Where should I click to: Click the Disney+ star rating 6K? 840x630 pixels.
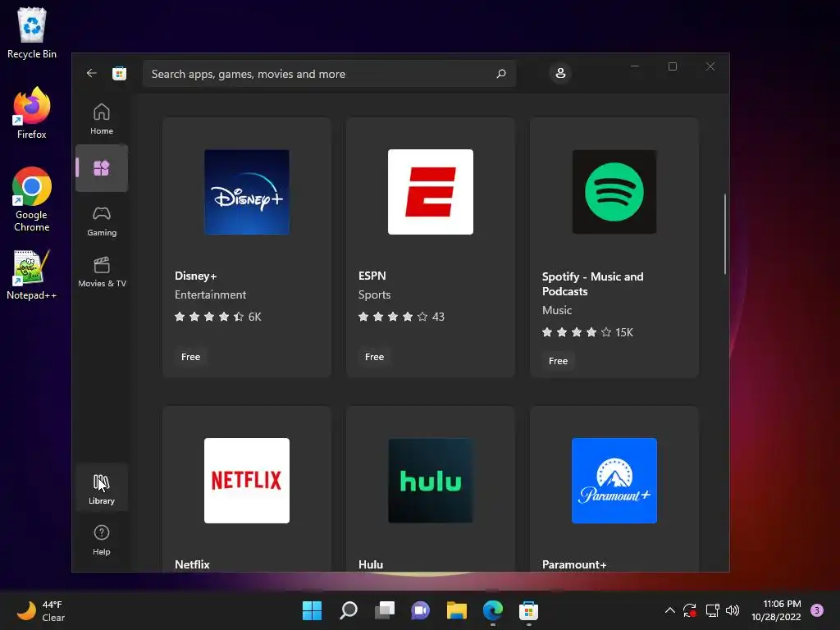point(218,317)
